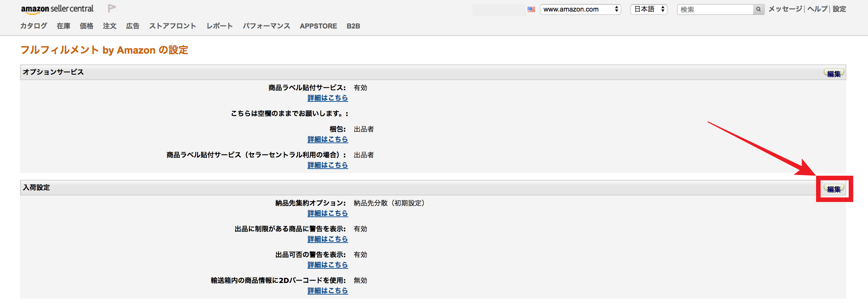Open the 在庫 menu
868x303 pixels.
tap(64, 26)
